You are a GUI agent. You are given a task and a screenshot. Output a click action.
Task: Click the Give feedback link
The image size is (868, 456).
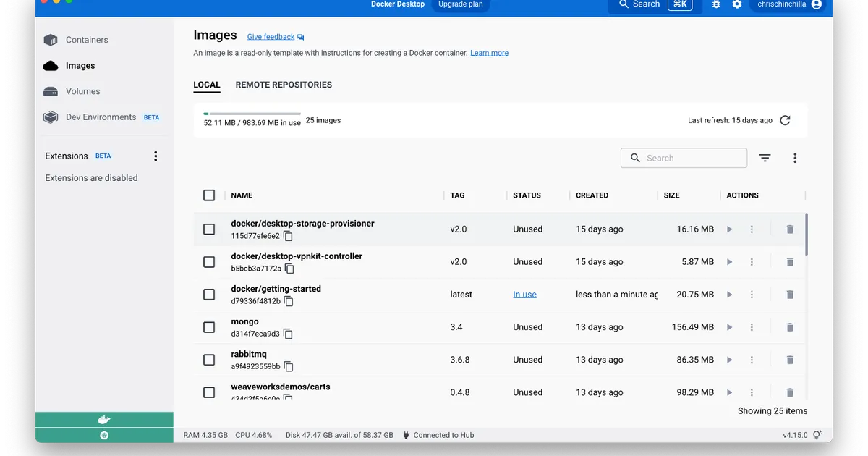coord(276,37)
